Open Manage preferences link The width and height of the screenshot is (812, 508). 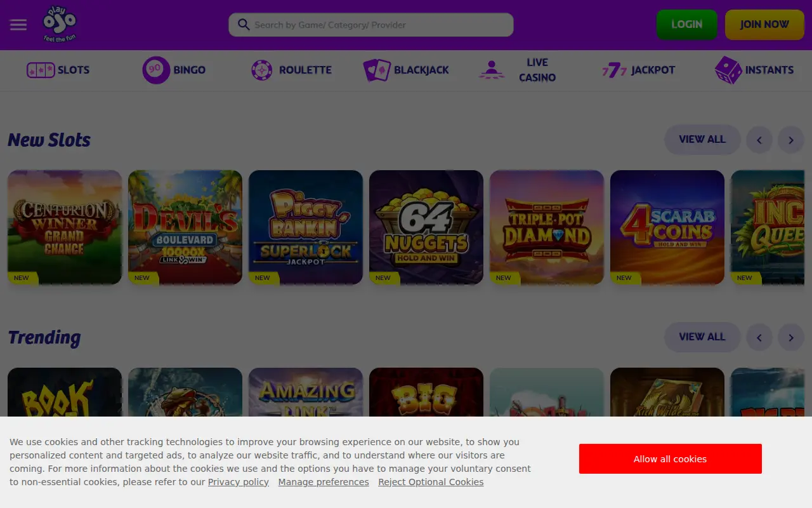pyautogui.click(x=324, y=482)
